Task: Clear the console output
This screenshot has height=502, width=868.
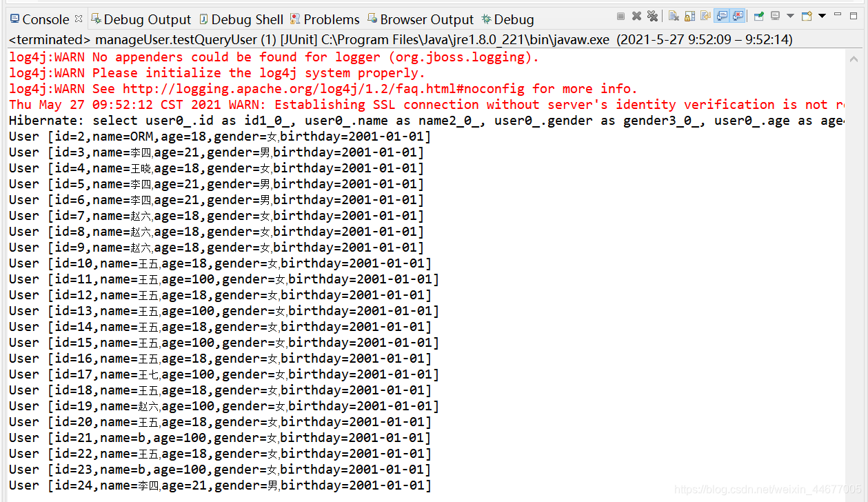Action: [x=674, y=16]
